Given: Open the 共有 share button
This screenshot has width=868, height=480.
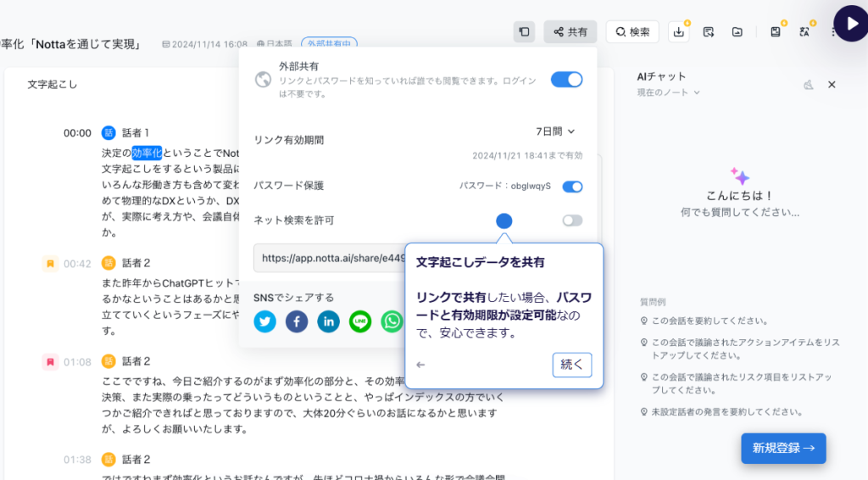Looking at the screenshot, I should (x=570, y=31).
